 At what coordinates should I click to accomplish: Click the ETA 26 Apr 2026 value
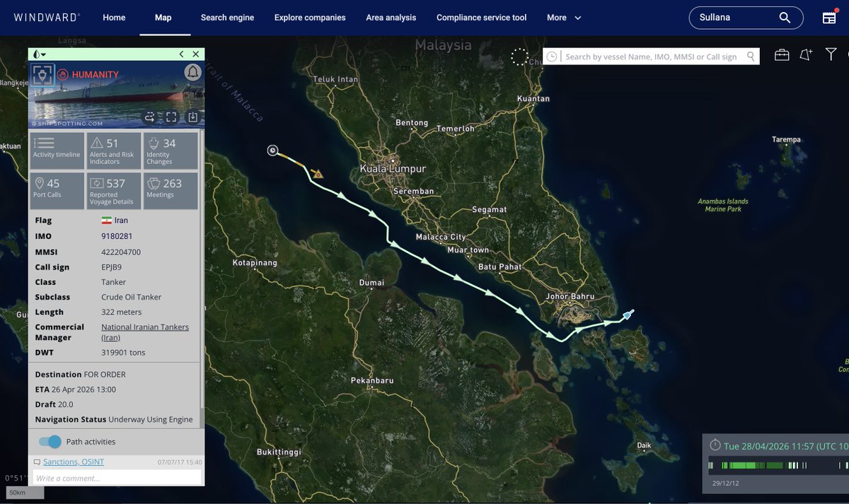coord(83,389)
